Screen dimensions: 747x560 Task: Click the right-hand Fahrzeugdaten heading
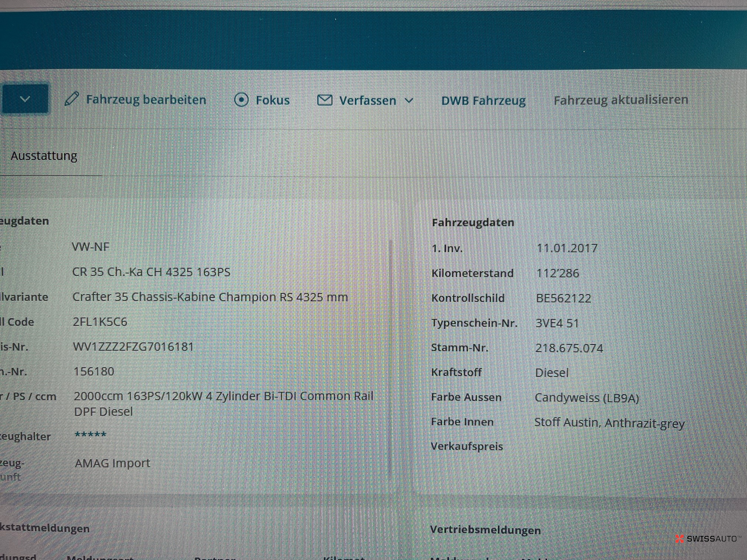click(473, 222)
